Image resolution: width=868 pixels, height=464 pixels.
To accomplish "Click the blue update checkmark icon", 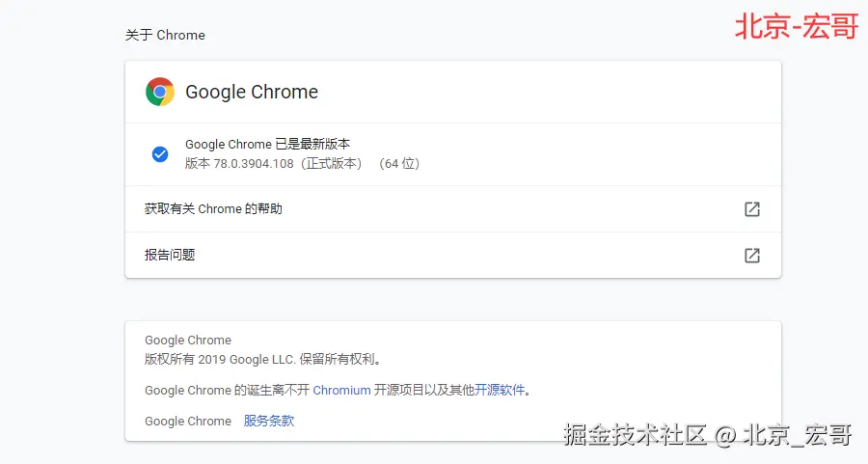I will pyautogui.click(x=160, y=154).
